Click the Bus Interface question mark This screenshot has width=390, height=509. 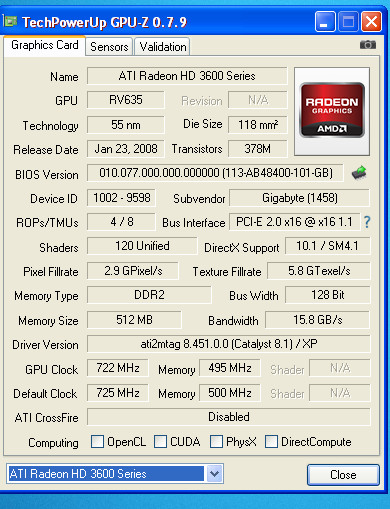[367, 222]
